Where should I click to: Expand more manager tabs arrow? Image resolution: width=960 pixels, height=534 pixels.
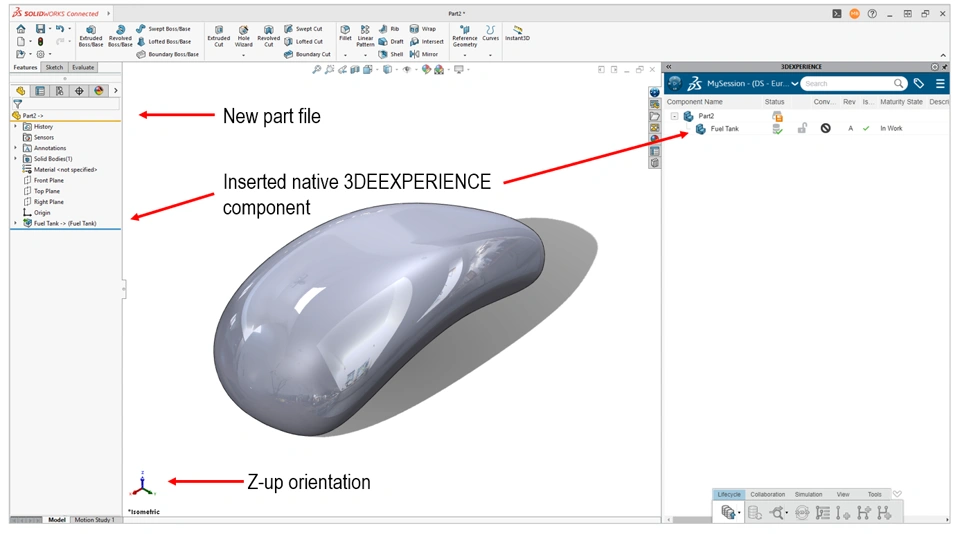116,91
